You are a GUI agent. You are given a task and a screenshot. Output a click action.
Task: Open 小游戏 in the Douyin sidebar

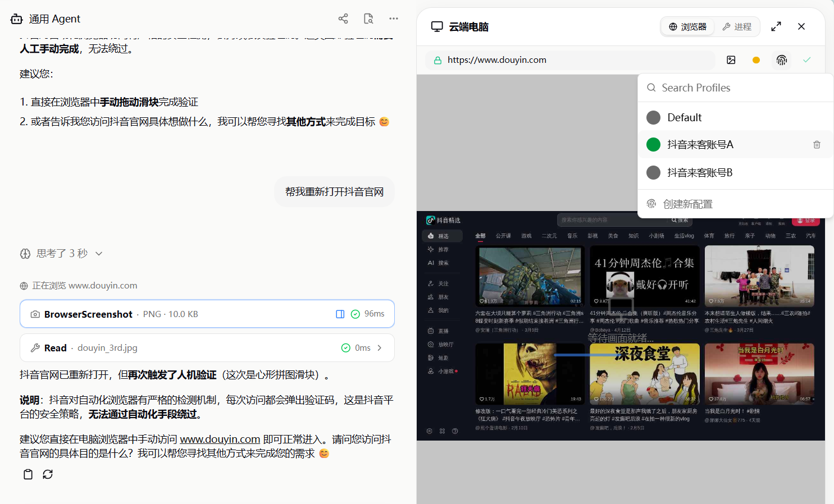[x=443, y=371]
